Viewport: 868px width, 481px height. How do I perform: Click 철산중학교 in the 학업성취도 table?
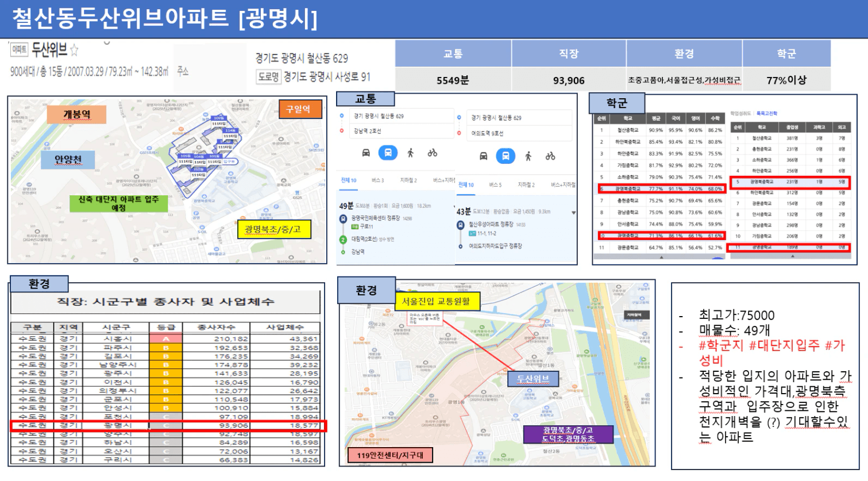point(627,130)
